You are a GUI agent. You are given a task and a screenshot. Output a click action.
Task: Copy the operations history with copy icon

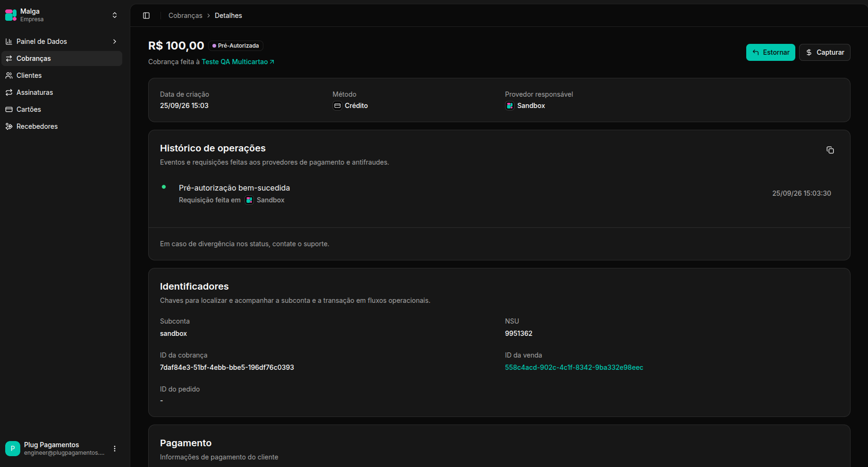pyautogui.click(x=830, y=150)
